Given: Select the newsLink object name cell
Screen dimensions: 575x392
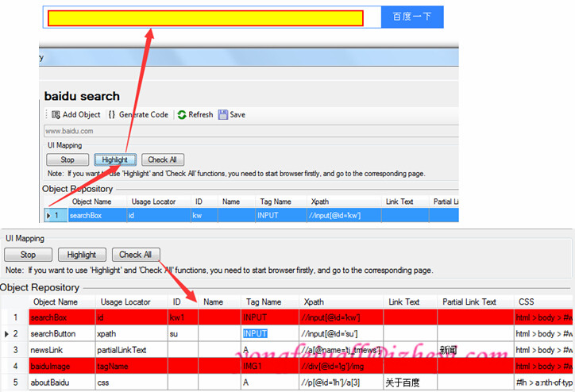Looking at the screenshot, I should point(62,350).
